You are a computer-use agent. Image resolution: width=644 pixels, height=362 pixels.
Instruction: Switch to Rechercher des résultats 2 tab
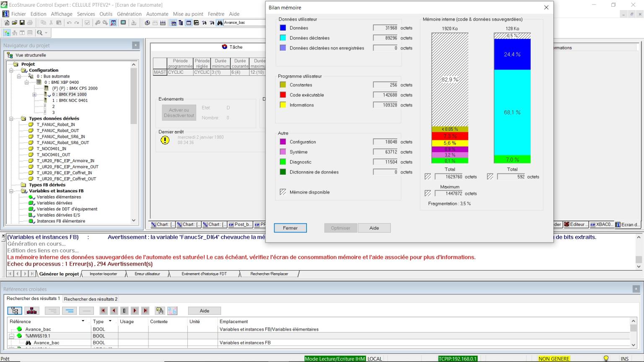[91, 299]
